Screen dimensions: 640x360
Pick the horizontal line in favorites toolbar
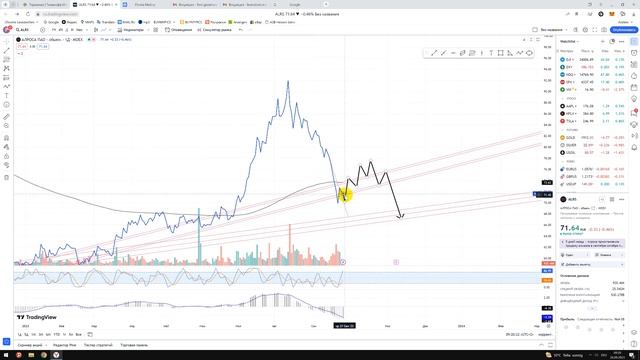[x=453, y=53]
